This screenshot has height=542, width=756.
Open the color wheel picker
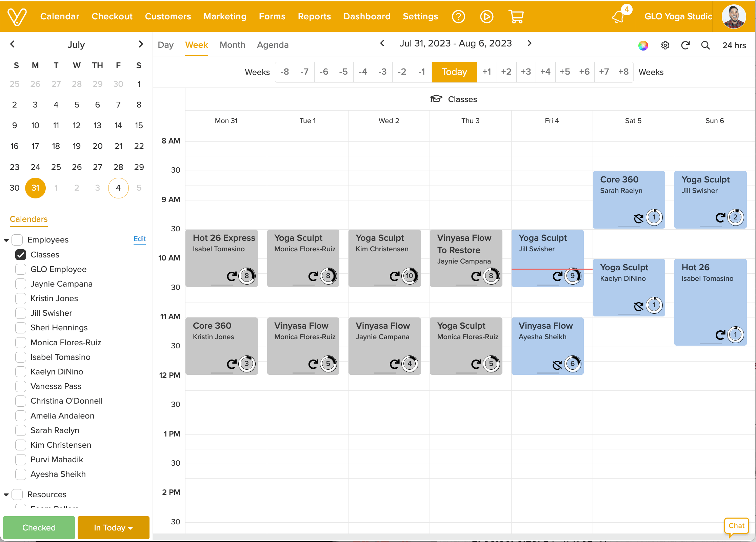pyautogui.click(x=643, y=45)
